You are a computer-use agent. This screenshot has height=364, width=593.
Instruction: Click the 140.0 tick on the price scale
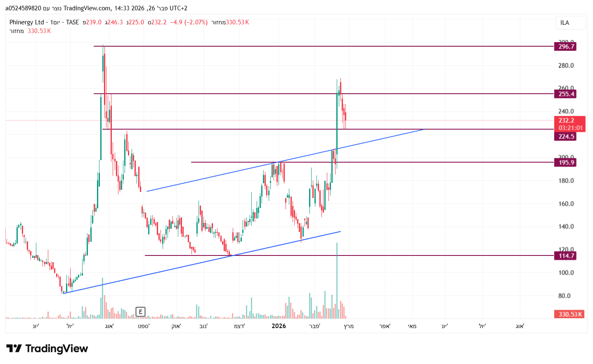click(566, 227)
